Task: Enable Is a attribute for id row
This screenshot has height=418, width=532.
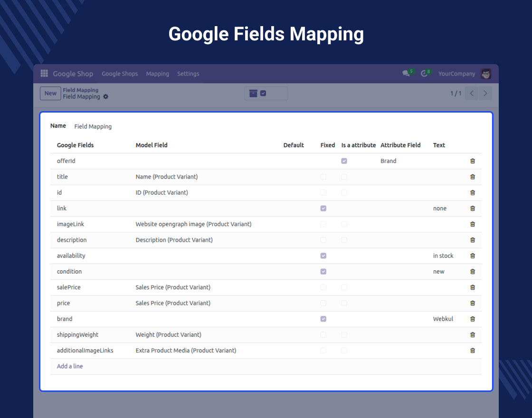Action: click(344, 192)
